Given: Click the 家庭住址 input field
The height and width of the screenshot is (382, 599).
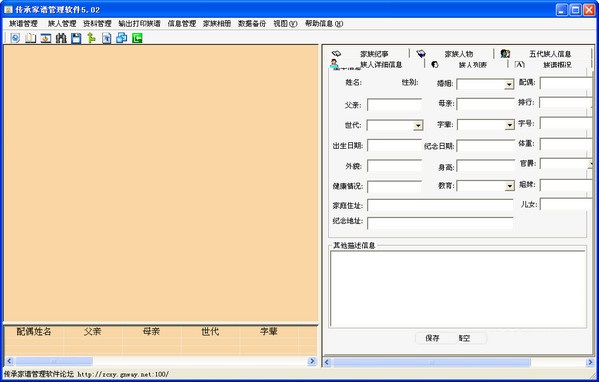Looking at the screenshot, I should click(440, 205).
